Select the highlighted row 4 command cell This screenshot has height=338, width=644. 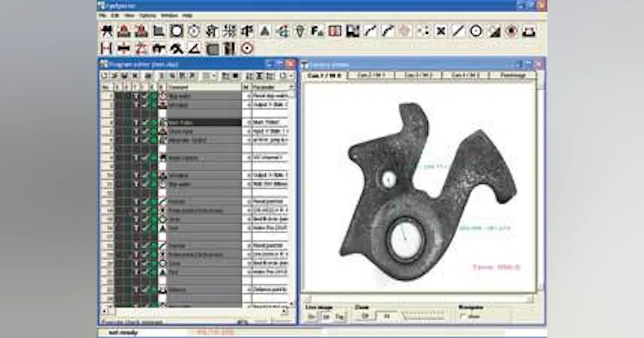(x=204, y=122)
